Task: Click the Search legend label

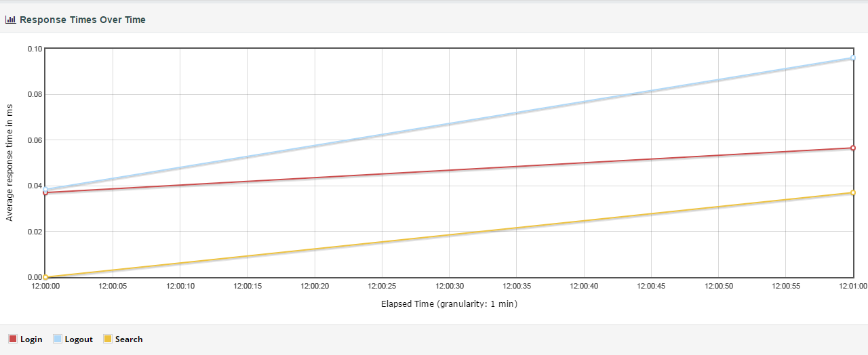Action: click(129, 339)
